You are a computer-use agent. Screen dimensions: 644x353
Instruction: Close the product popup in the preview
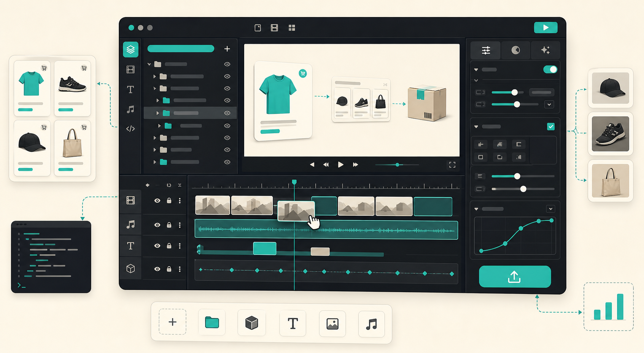click(385, 84)
